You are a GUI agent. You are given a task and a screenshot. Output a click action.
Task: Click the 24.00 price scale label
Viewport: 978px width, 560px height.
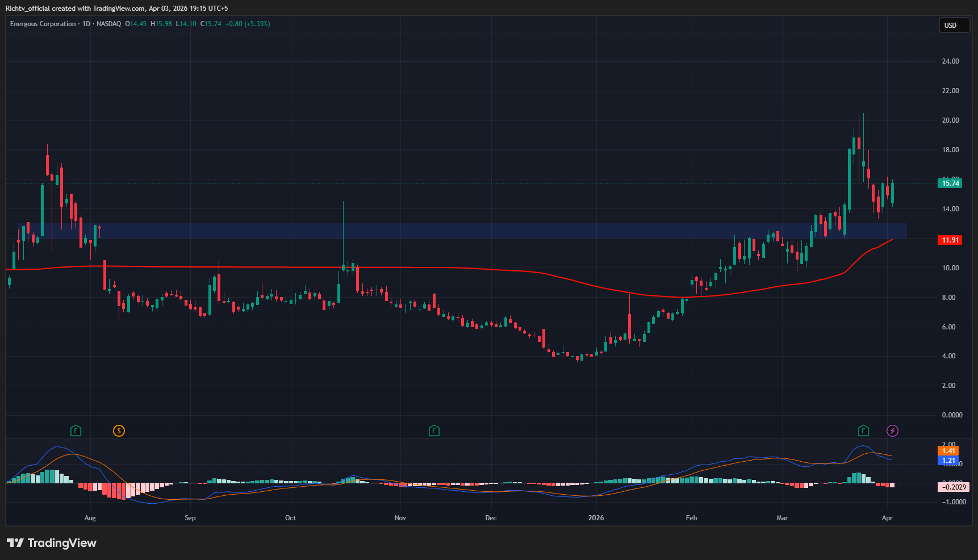[x=950, y=61]
